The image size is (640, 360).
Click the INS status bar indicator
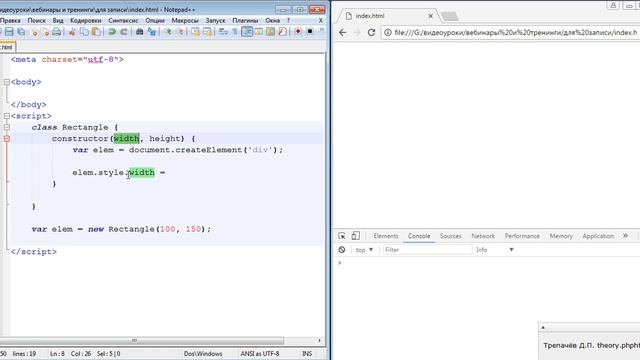click(x=307, y=354)
